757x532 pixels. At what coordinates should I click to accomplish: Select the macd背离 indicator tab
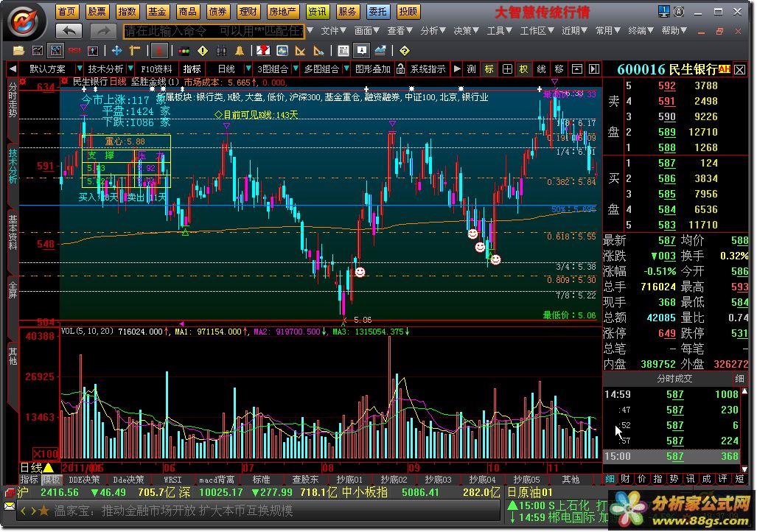pos(217,480)
